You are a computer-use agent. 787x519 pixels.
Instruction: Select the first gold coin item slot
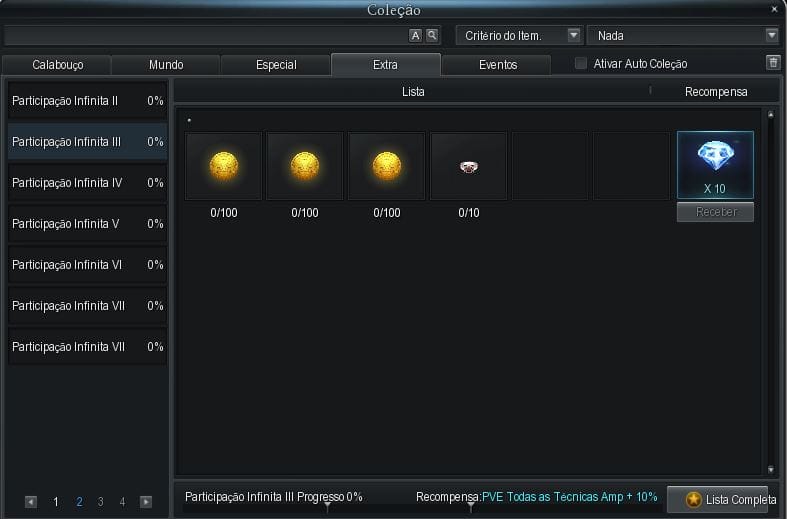pos(223,166)
